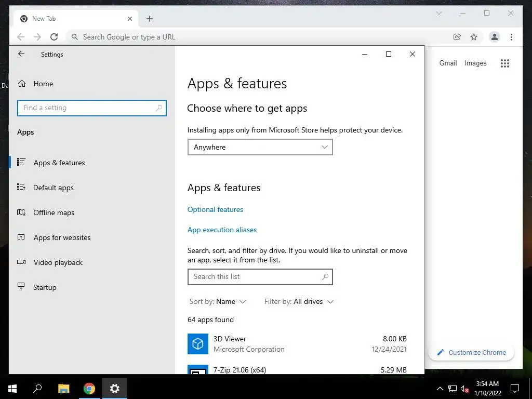532x399 pixels.
Task: Click Chrome forward arrow
Action: click(x=37, y=37)
